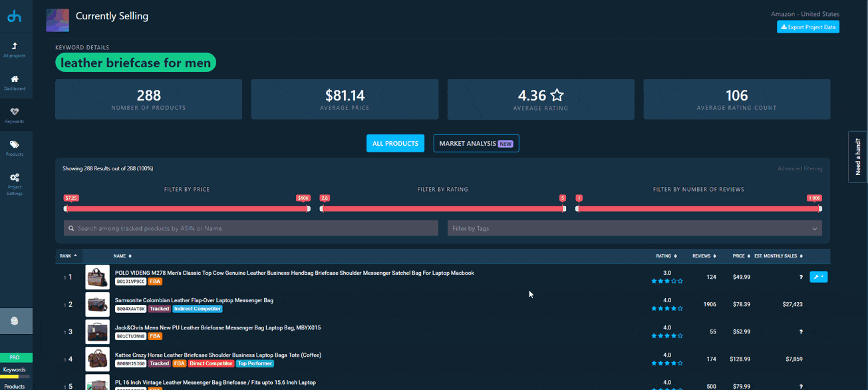Open Samsonite Colombian Leather product name
This screenshot has height=390, width=868.
click(194, 300)
